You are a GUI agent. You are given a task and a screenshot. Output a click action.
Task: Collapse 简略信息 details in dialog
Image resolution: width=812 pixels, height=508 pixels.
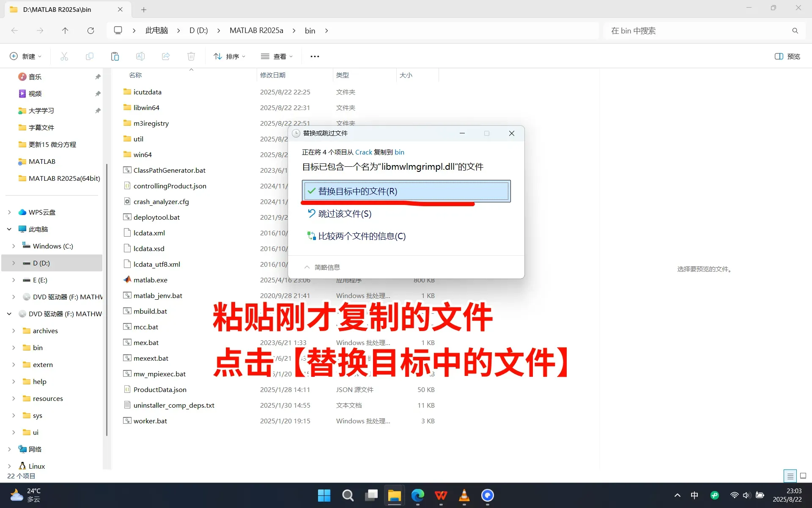pyautogui.click(x=322, y=267)
